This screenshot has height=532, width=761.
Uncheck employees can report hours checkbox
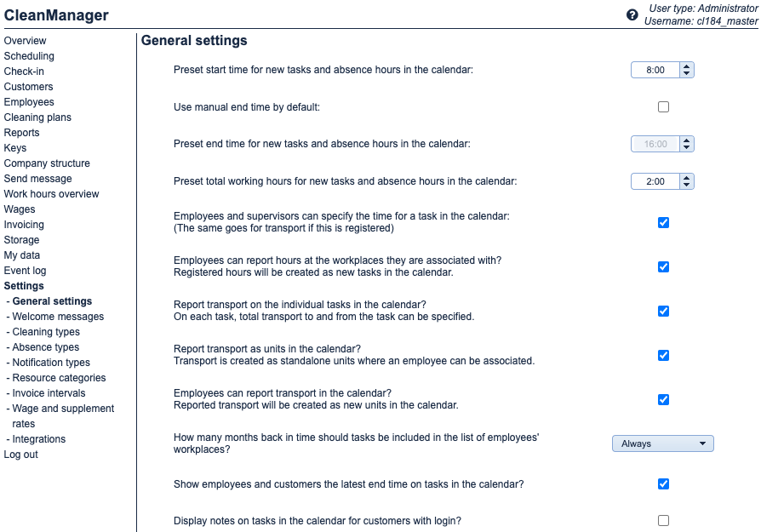tap(664, 266)
